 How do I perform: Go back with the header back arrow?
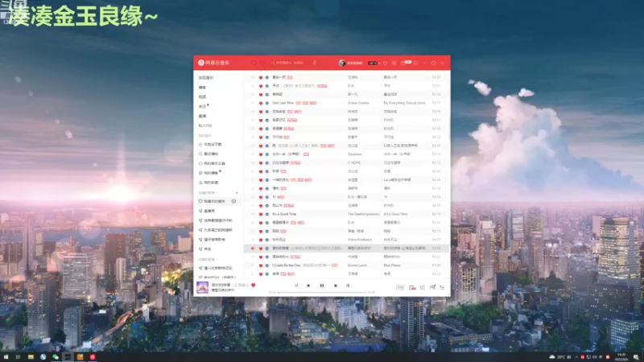pyautogui.click(x=254, y=63)
